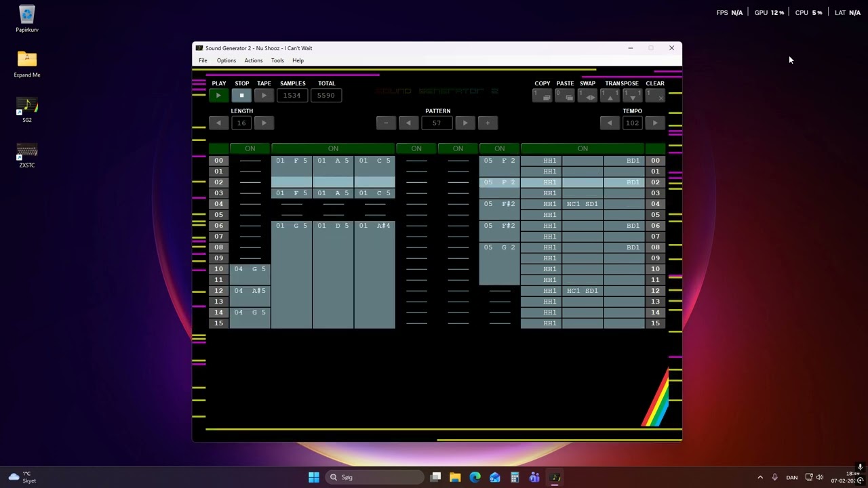Launch Microsoft Edge from the taskbar
Image resolution: width=868 pixels, height=488 pixels.
click(x=475, y=477)
